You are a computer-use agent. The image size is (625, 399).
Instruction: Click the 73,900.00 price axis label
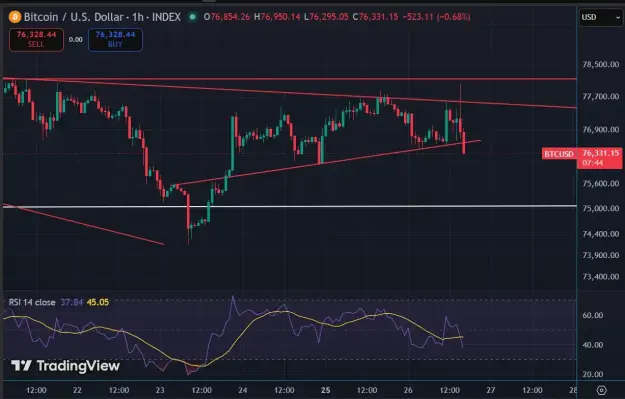coord(601,255)
